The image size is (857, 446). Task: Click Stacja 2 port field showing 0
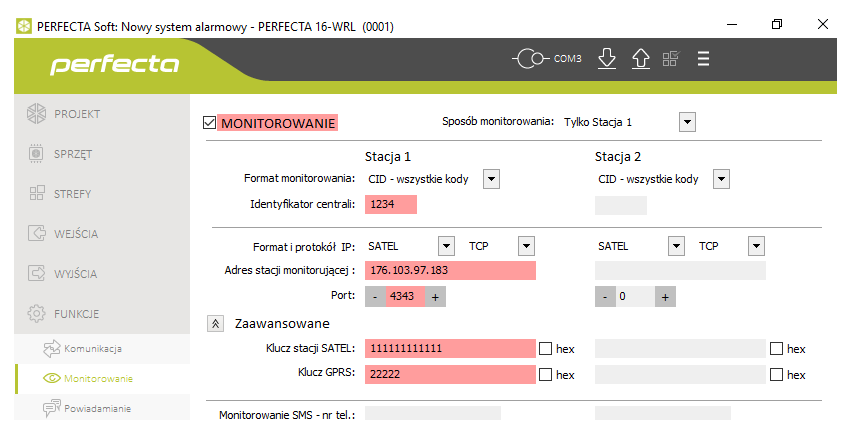(x=635, y=297)
